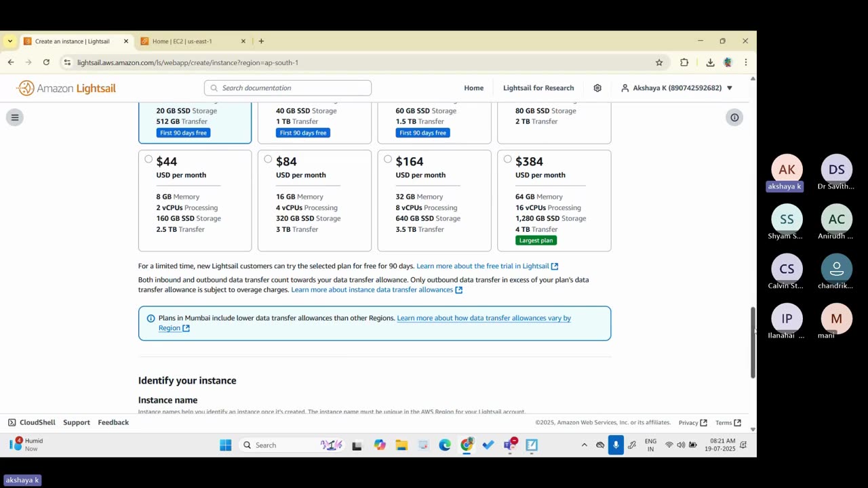Click the page vertical scrollbar thumb
Viewport: 868px width, 488px height.
click(x=753, y=342)
